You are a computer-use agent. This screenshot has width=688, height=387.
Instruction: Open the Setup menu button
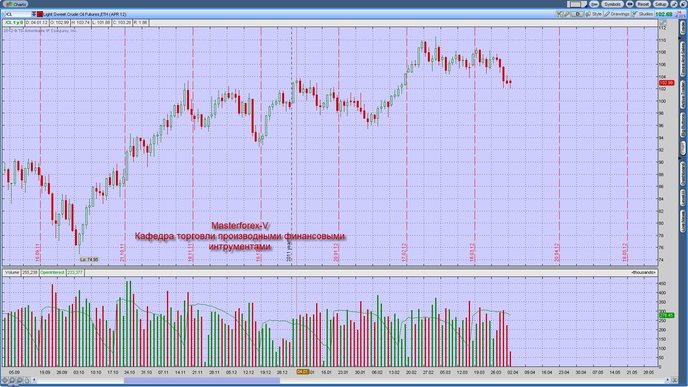click(660, 4)
